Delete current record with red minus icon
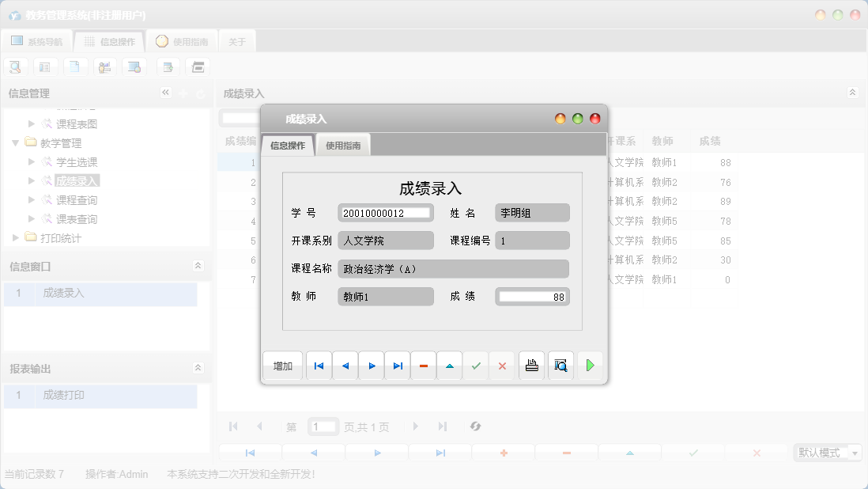Viewport: 868px width, 489px height. pos(423,365)
